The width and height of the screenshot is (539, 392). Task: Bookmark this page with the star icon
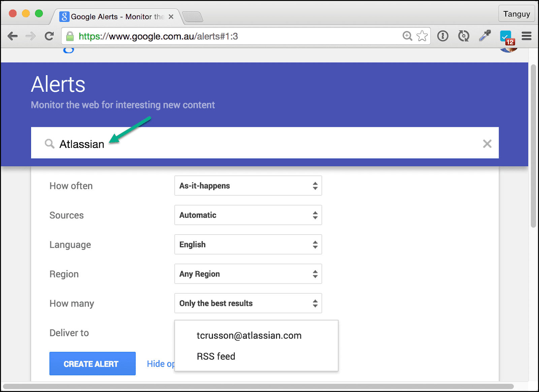(422, 36)
